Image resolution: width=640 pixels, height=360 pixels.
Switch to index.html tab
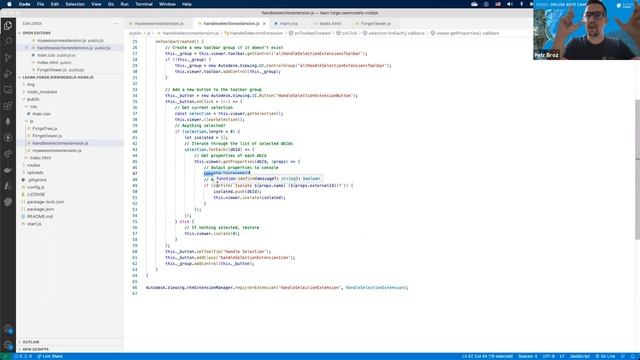tap(330, 24)
